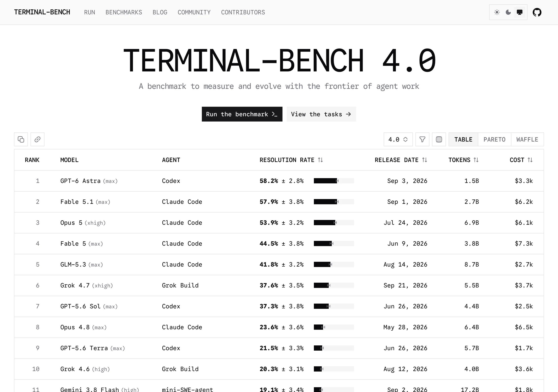
Task: Switch to the TABLE view tab
Action: click(x=463, y=139)
